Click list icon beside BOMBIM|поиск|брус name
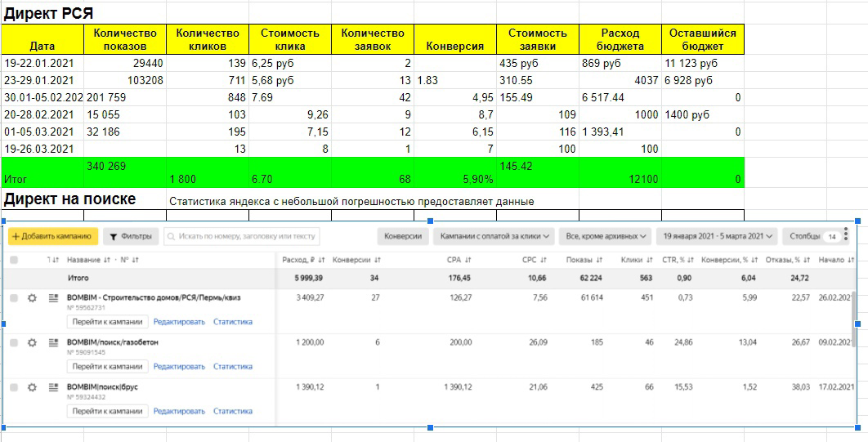The image size is (868, 442). 53,388
